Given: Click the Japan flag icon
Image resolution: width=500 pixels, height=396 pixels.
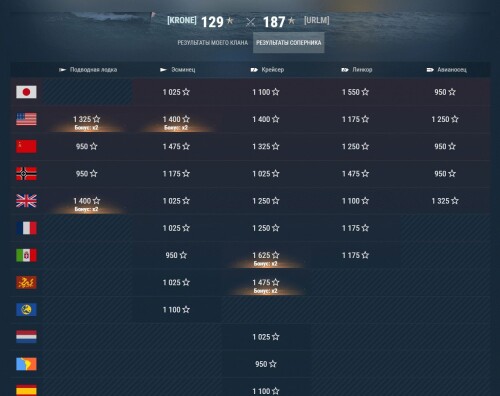Looking at the screenshot, I should coord(26,92).
